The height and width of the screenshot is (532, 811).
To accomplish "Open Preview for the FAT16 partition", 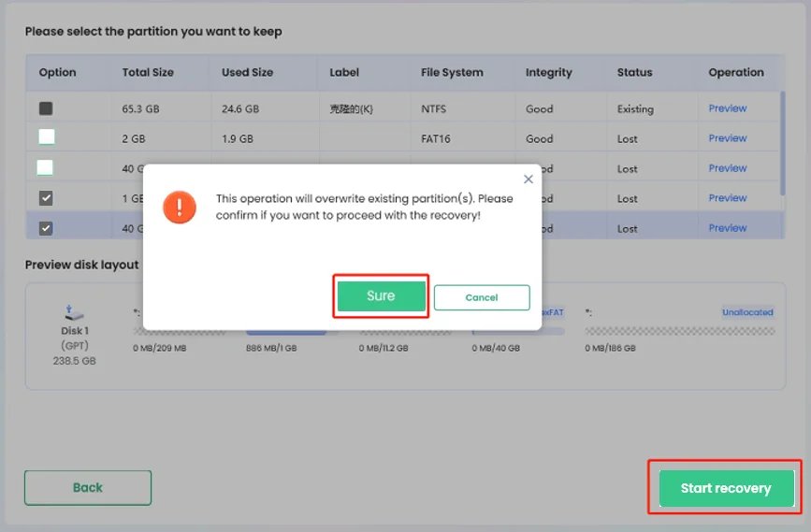I will 727,138.
